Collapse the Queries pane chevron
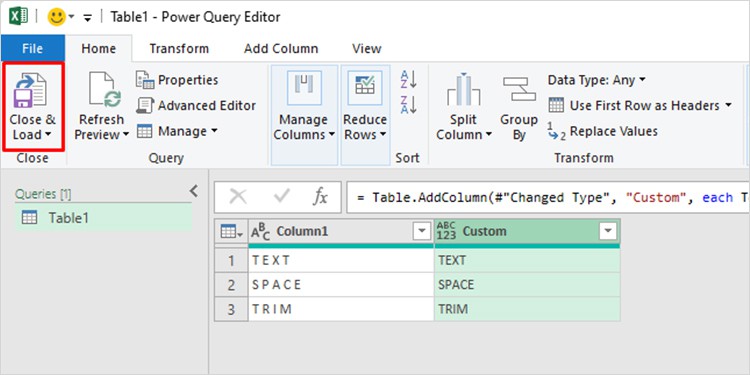 pos(193,191)
